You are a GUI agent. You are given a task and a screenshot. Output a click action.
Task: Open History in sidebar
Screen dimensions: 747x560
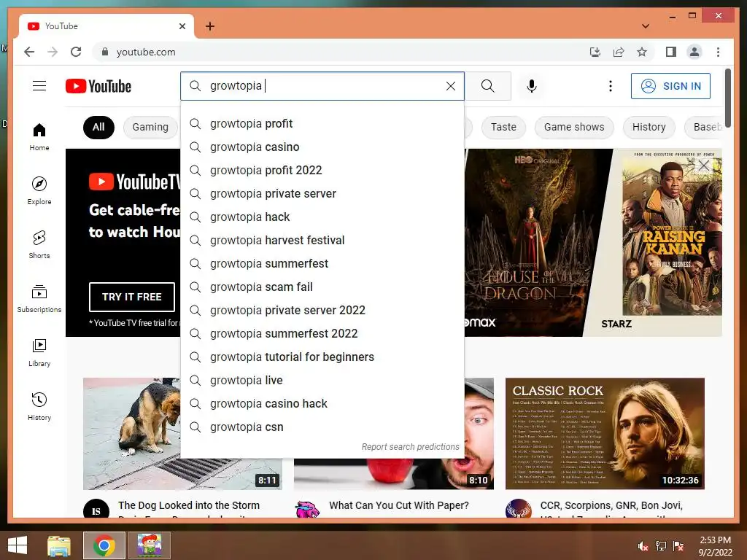click(39, 406)
